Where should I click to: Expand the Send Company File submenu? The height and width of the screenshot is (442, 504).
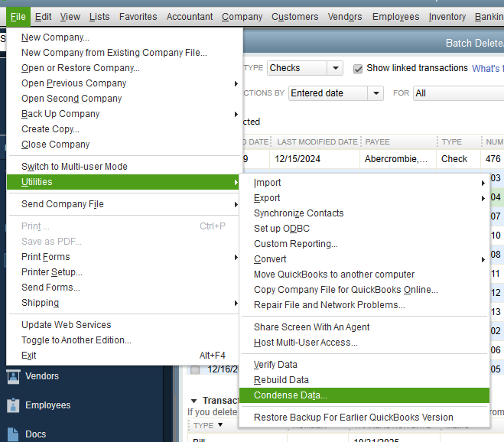pyautogui.click(x=236, y=204)
